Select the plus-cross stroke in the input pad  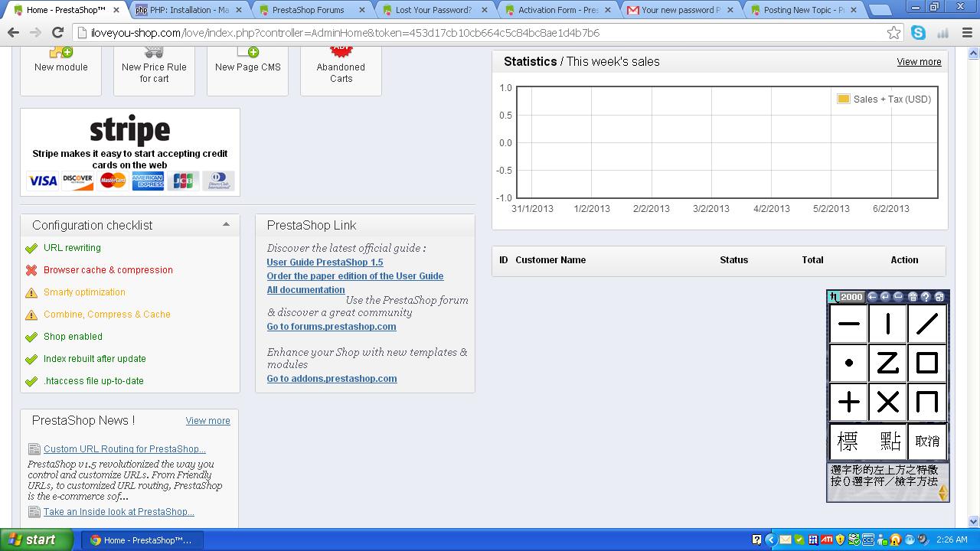(848, 402)
